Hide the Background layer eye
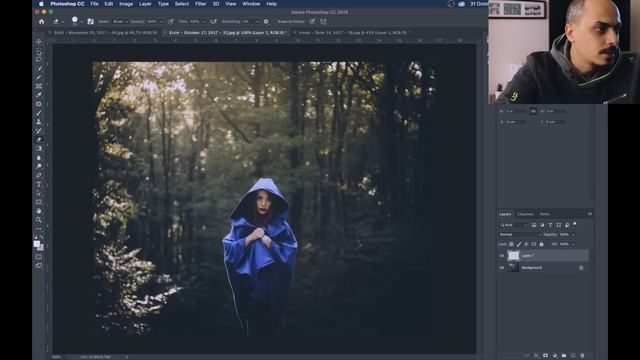This screenshot has height=360, width=640. point(502,268)
